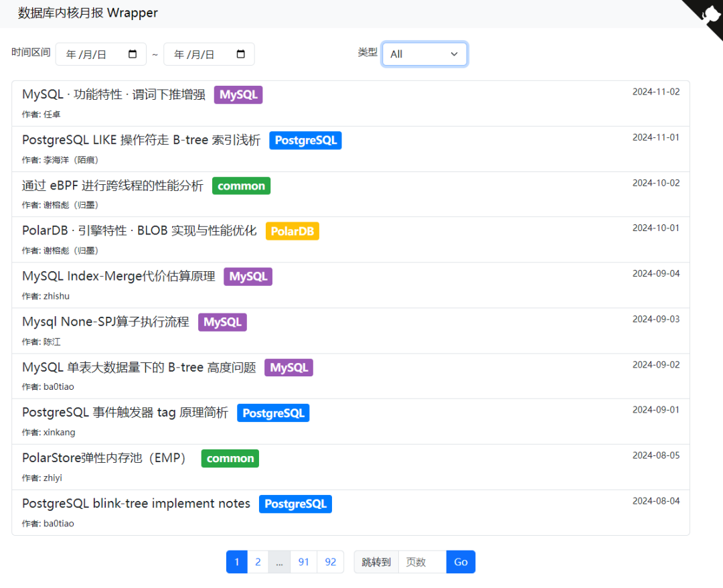Click the PolarDB tag on BLOB article
Screen dimensions: 723x588
293,231
